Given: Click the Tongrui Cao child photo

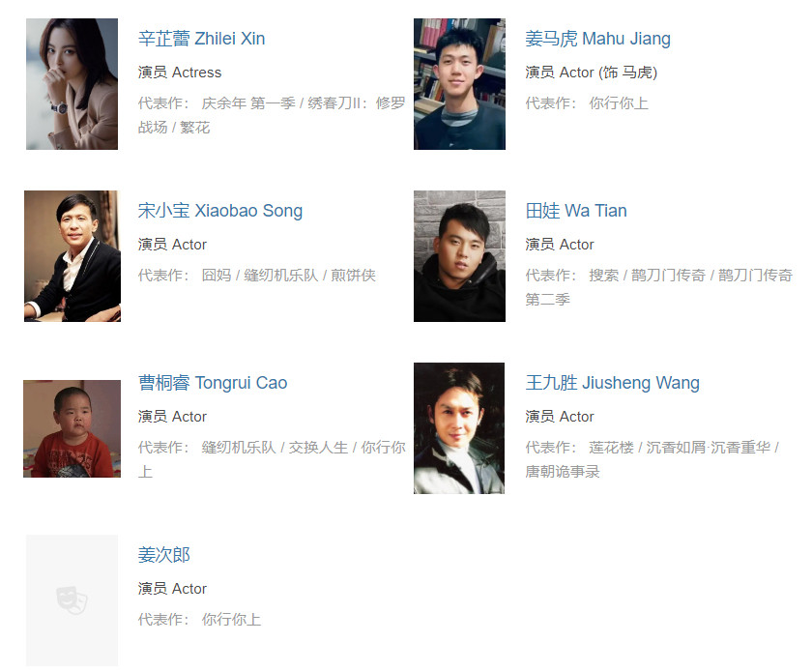Looking at the screenshot, I should coord(72,428).
